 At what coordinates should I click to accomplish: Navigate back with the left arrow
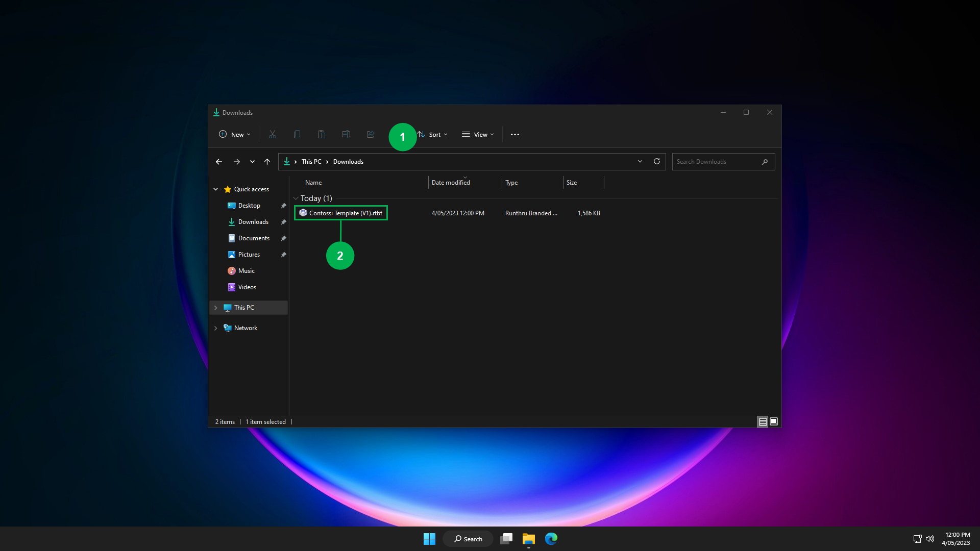(219, 162)
